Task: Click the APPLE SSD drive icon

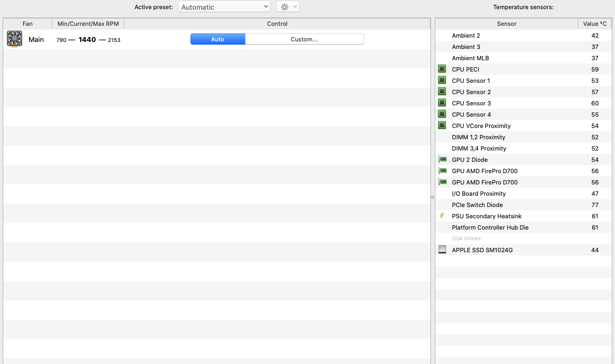Action: pyautogui.click(x=442, y=249)
